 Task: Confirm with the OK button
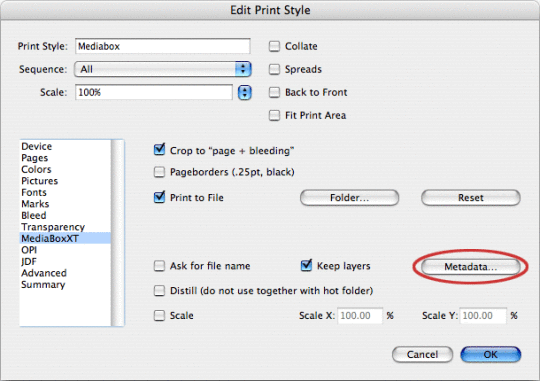point(490,354)
